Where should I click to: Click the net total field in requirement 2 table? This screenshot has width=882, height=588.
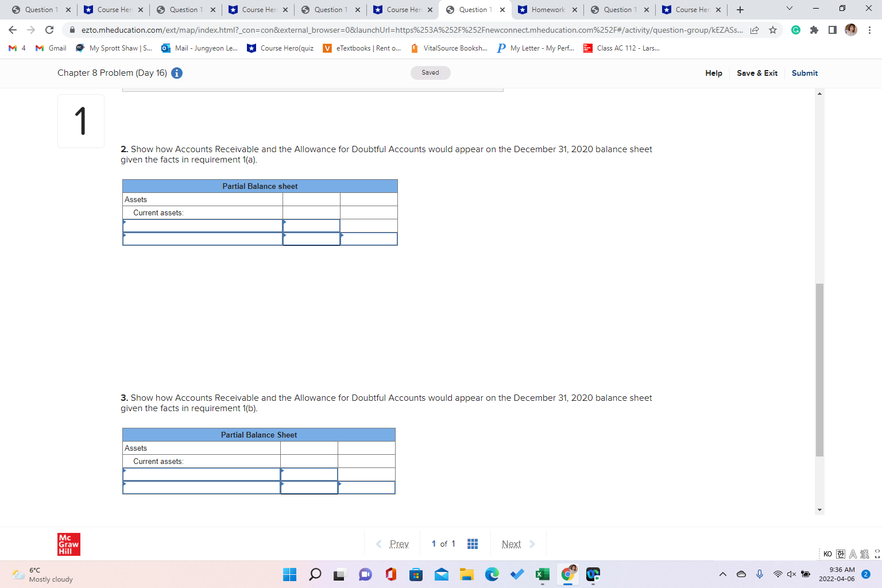click(x=369, y=239)
